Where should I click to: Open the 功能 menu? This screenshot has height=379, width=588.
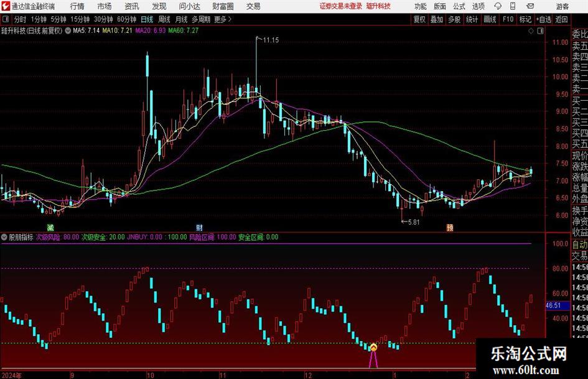421,6
